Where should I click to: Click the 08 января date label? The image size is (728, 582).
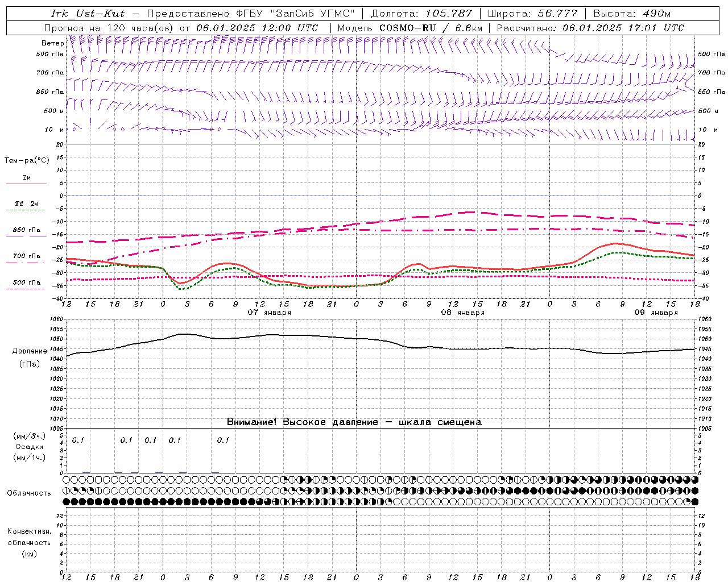pyautogui.click(x=463, y=313)
